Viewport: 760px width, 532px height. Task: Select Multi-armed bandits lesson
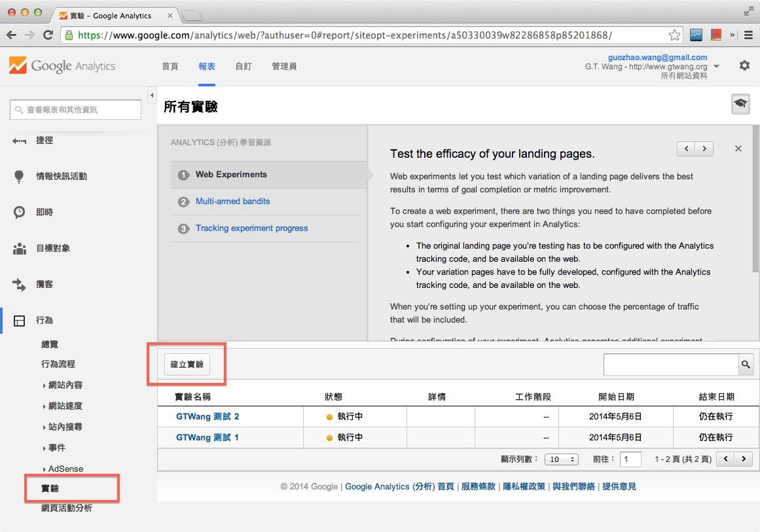click(232, 202)
